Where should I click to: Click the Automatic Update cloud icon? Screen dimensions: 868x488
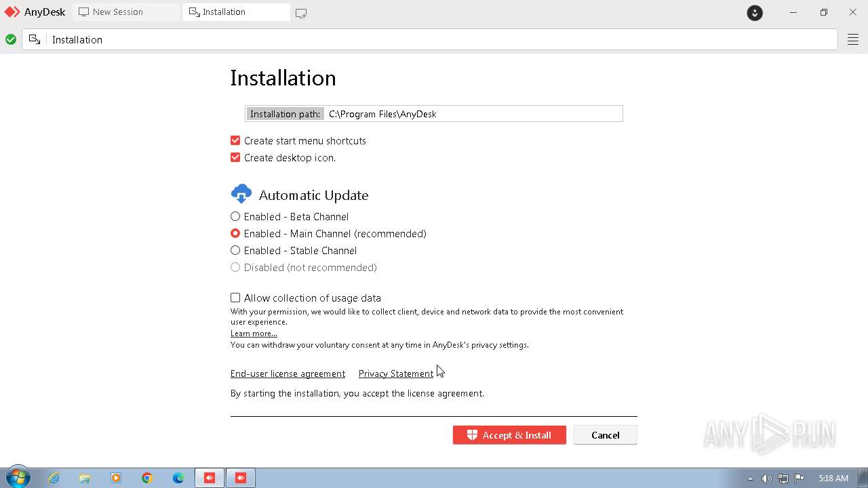(241, 195)
